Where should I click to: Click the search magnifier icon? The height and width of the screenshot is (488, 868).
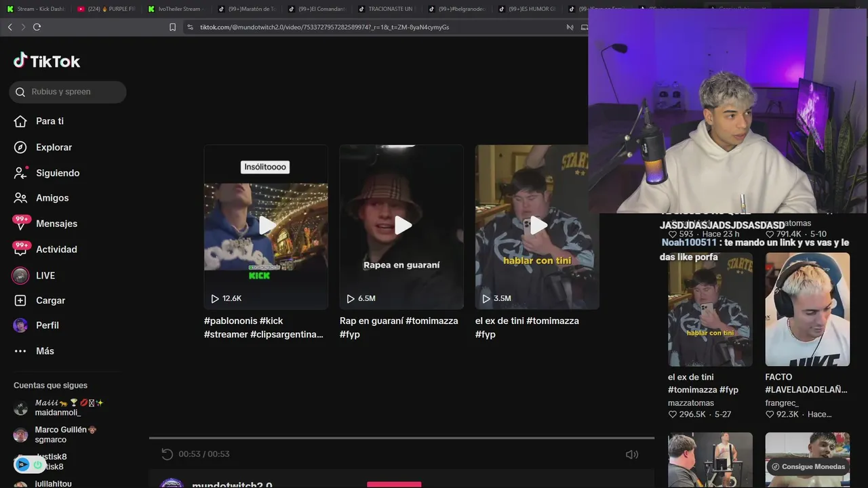pos(20,92)
